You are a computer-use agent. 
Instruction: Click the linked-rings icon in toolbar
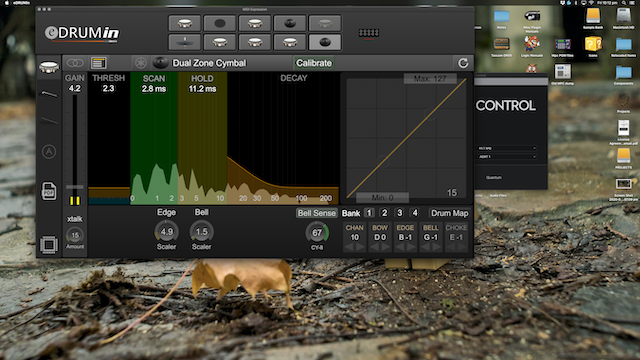point(75,63)
